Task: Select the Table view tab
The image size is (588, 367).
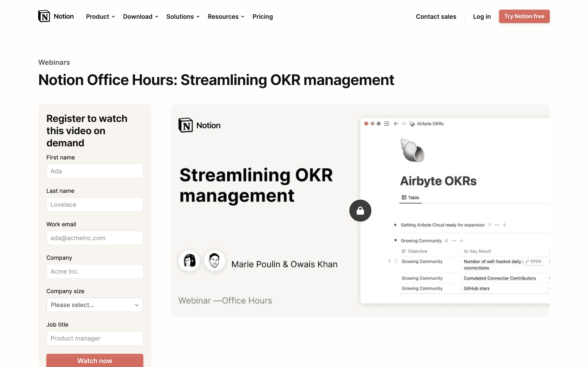Action: click(x=410, y=198)
